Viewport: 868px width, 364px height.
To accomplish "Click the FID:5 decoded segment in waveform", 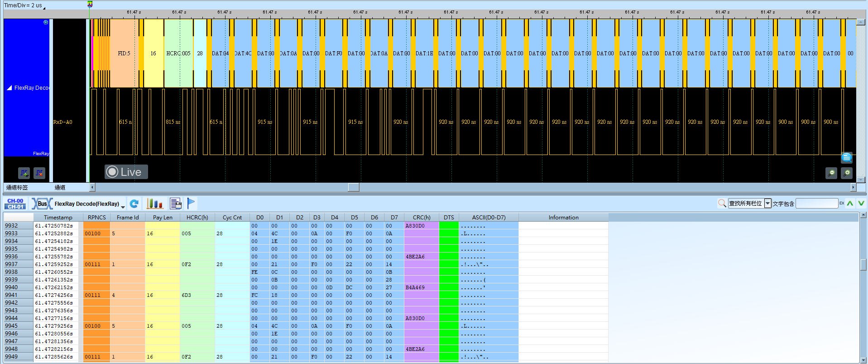I will (124, 53).
